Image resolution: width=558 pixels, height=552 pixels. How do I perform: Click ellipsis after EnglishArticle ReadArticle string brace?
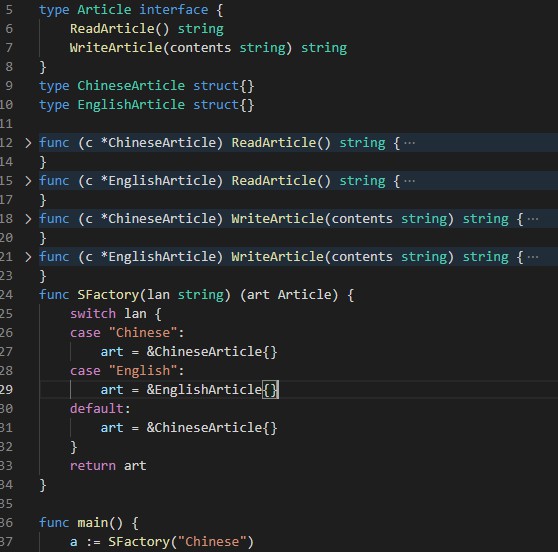(x=410, y=182)
